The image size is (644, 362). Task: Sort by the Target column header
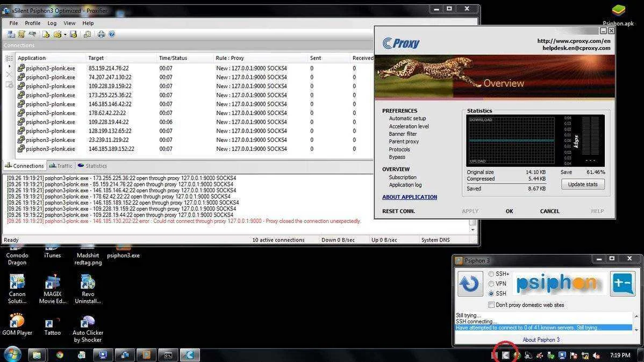coord(121,59)
